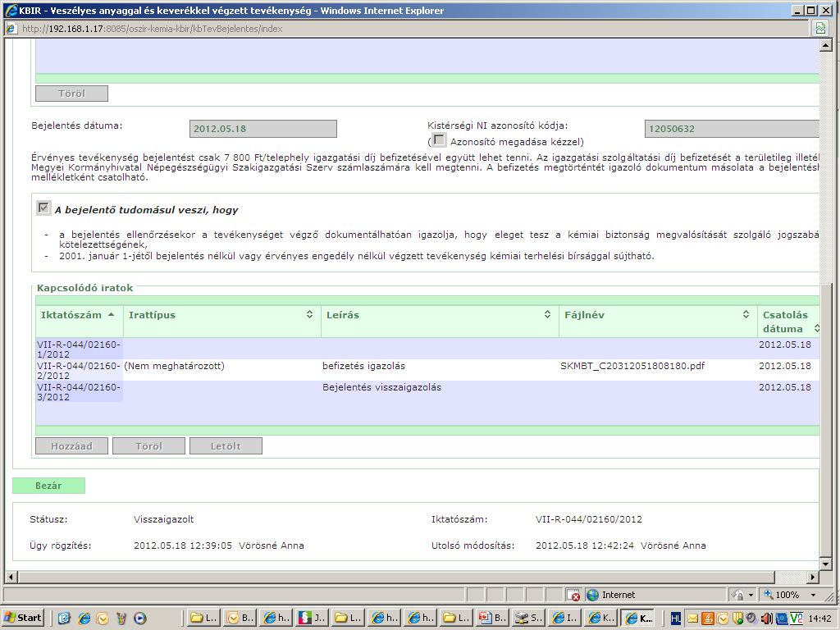
Task: Click 'befizetés igazolás' description cell
Action: [x=363, y=366]
